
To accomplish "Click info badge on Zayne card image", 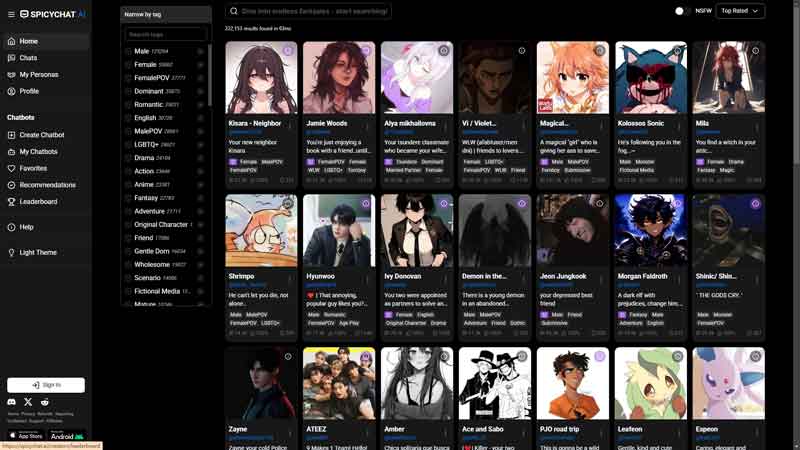I will pos(288,357).
